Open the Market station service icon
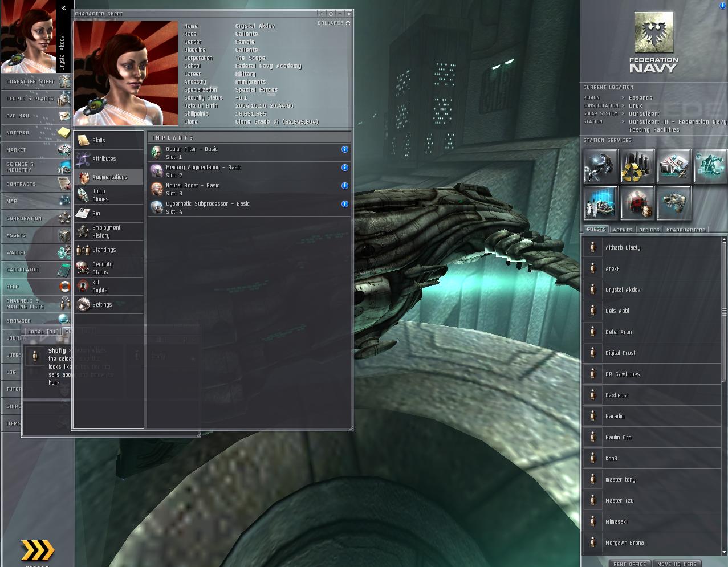Screen dimensions: 728x567 click(x=674, y=166)
